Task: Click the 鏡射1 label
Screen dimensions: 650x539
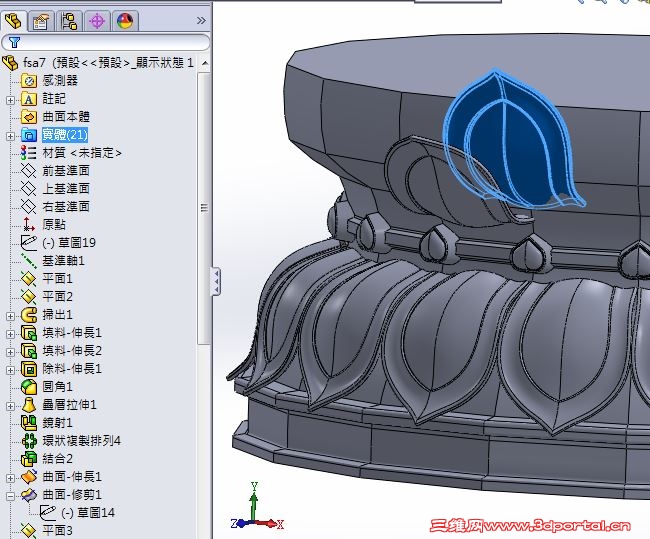Action: (x=57, y=422)
